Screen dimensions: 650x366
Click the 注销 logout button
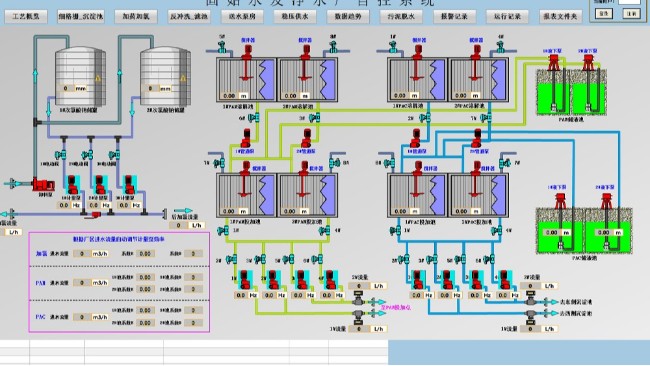point(631,14)
